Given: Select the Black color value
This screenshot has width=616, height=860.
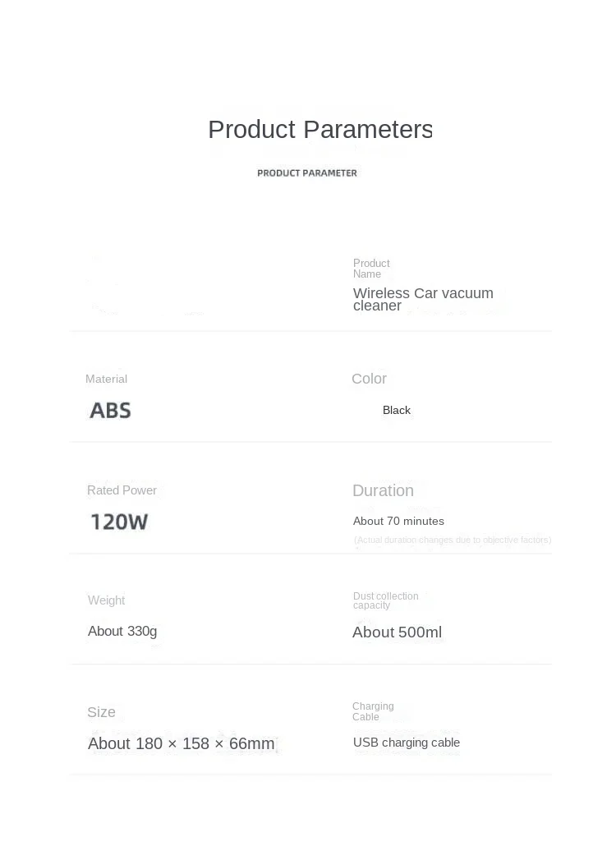Looking at the screenshot, I should tap(397, 410).
